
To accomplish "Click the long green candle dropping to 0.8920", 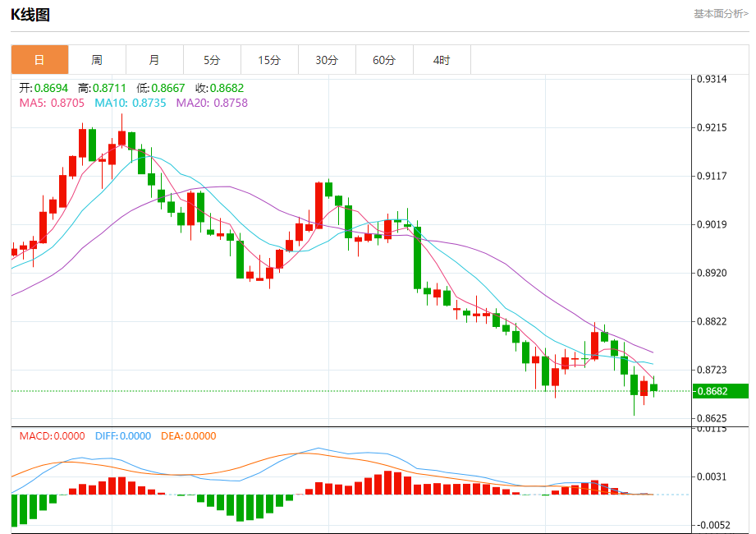I will pyautogui.click(x=417, y=258).
